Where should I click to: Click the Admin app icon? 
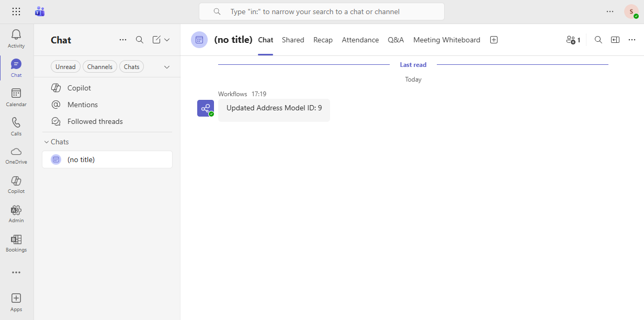click(16, 213)
